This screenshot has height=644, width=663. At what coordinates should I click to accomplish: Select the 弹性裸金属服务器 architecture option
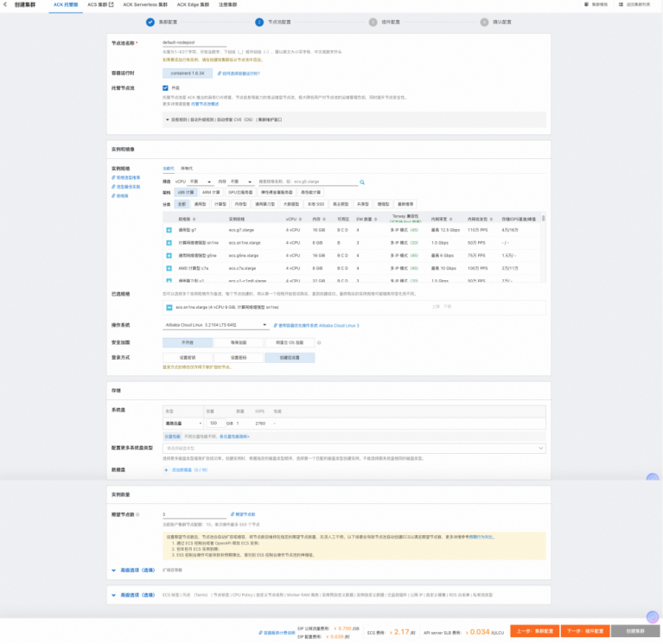(x=277, y=193)
